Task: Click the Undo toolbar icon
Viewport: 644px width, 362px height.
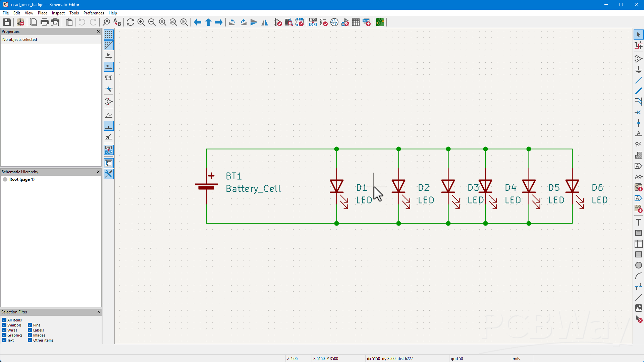Action: (82, 22)
